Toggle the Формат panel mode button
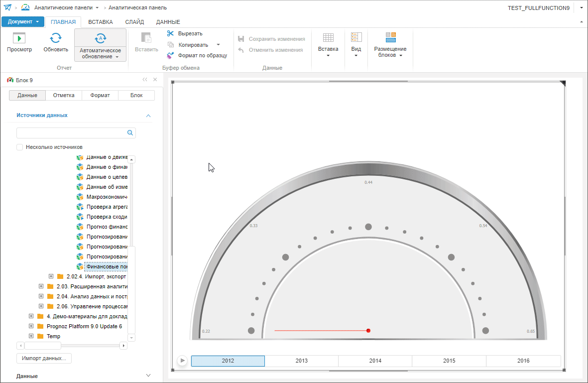Viewport: 588px width, 383px height. coord(100,95)
